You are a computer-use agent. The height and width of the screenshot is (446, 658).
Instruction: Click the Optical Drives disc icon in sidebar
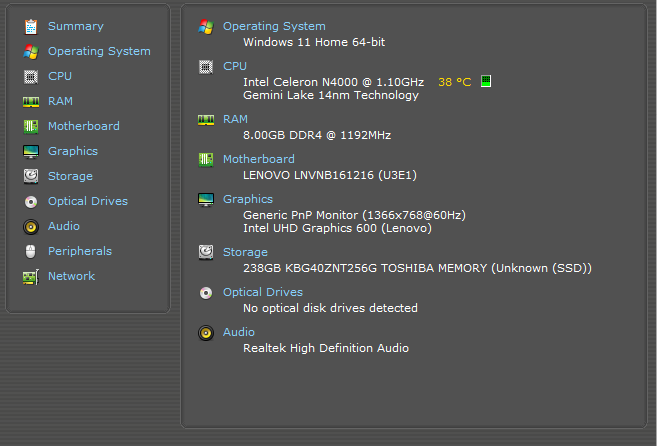pyautogui.click(x=31, y=202)
